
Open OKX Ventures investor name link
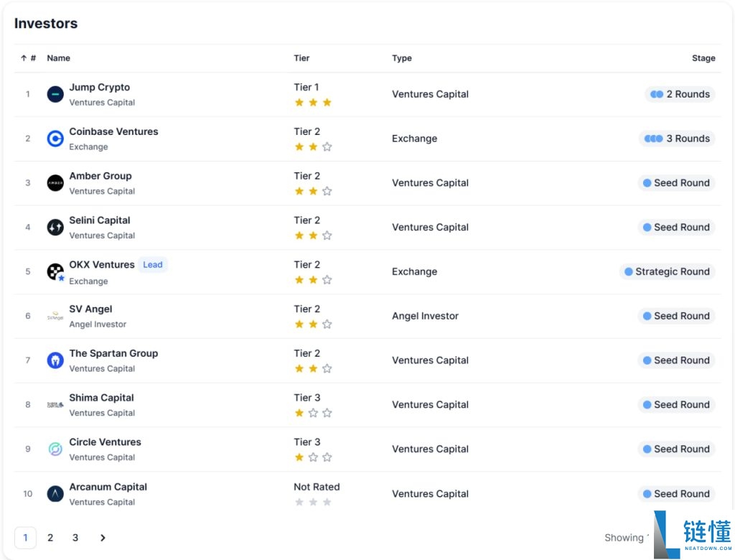point(102,264)
